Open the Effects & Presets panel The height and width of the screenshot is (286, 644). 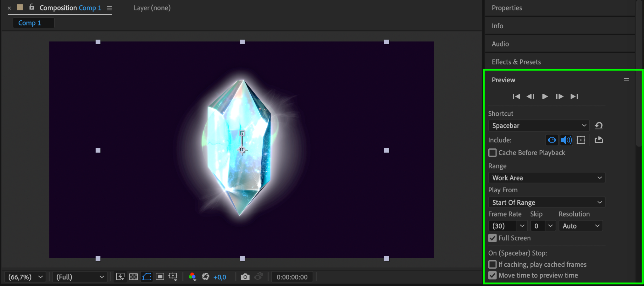coord(516,62)
